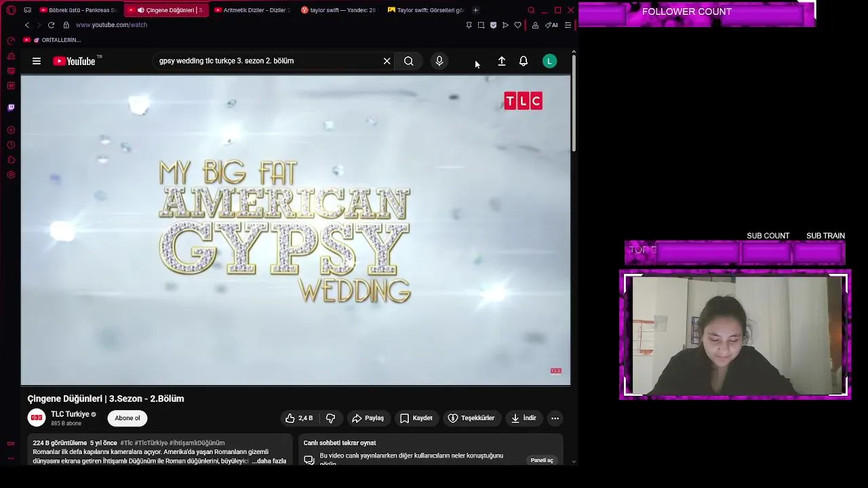Open the ORİTALLERİN bookmark
Viewport: 868px width, 488px height.
[52, 40]
